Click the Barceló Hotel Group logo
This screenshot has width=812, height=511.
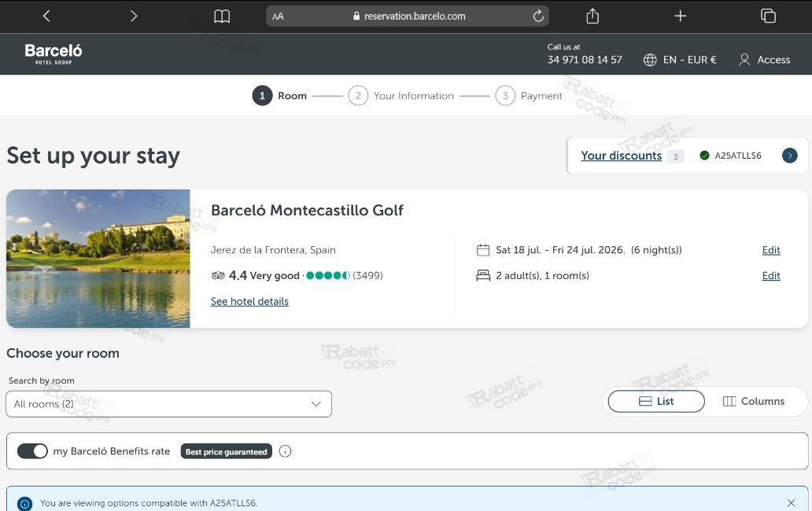(54, 53)
